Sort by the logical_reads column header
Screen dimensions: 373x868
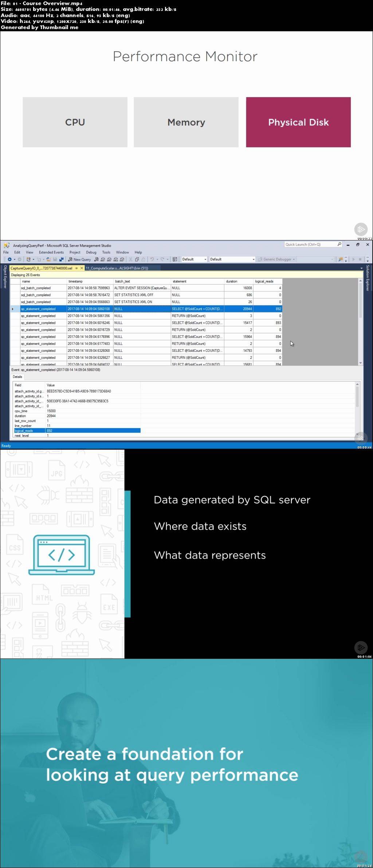click(268, 281)
